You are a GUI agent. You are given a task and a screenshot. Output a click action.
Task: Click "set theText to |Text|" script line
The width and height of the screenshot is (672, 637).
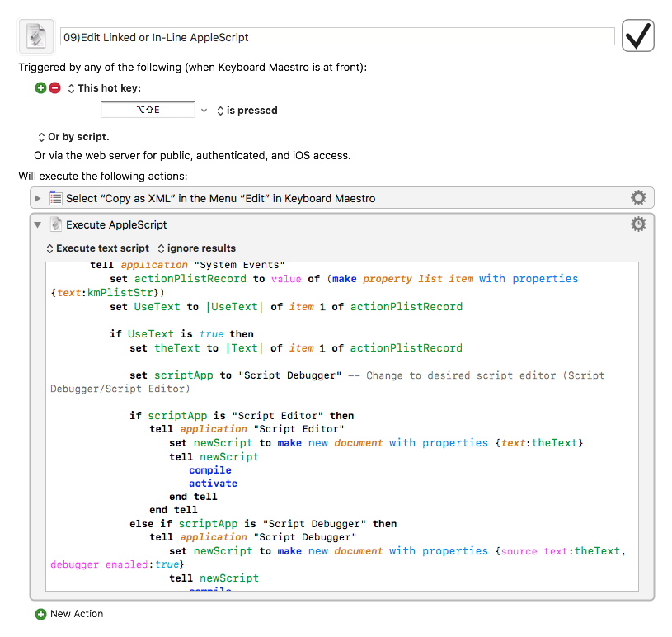pos(296,348)
